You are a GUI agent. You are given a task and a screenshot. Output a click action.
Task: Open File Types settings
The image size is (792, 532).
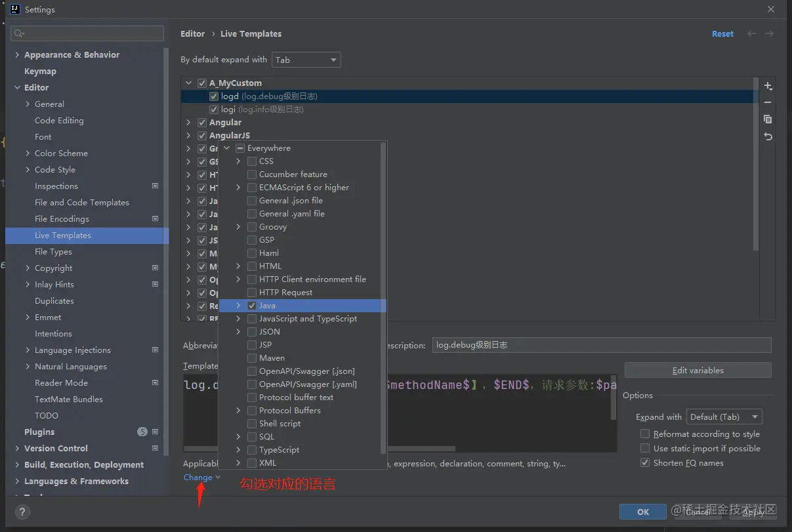click(53, 252)
